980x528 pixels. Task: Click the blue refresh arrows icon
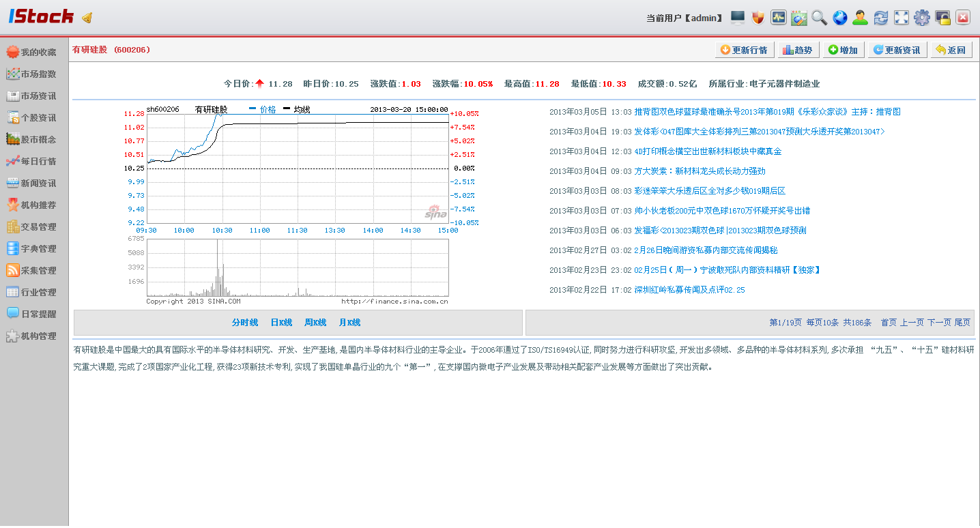(x=881, y=18)
